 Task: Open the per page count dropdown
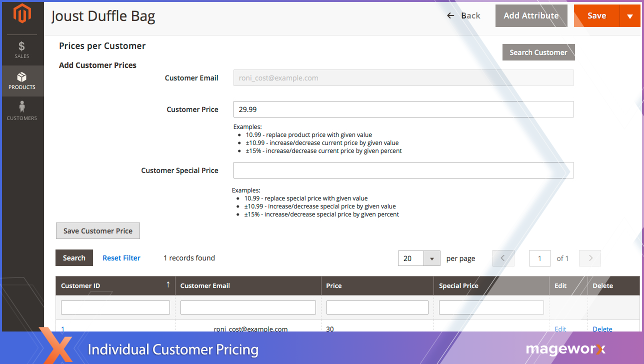[x=431, y=258]
